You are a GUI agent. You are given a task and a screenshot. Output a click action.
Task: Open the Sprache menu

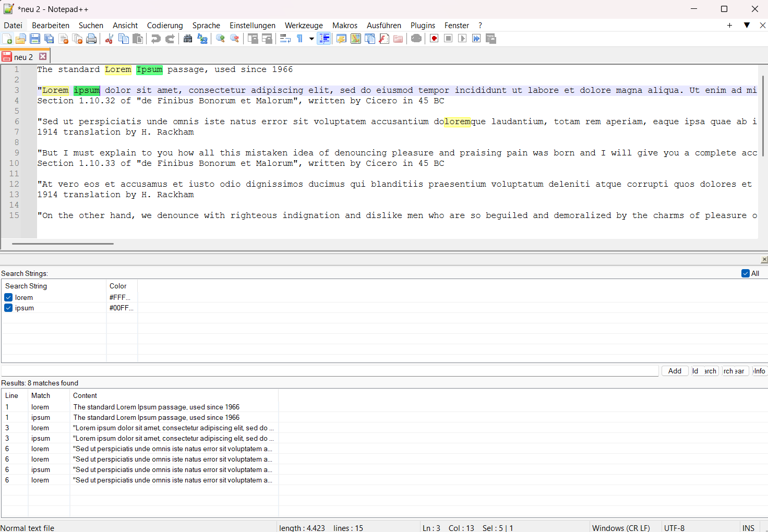tap(206, 26)
